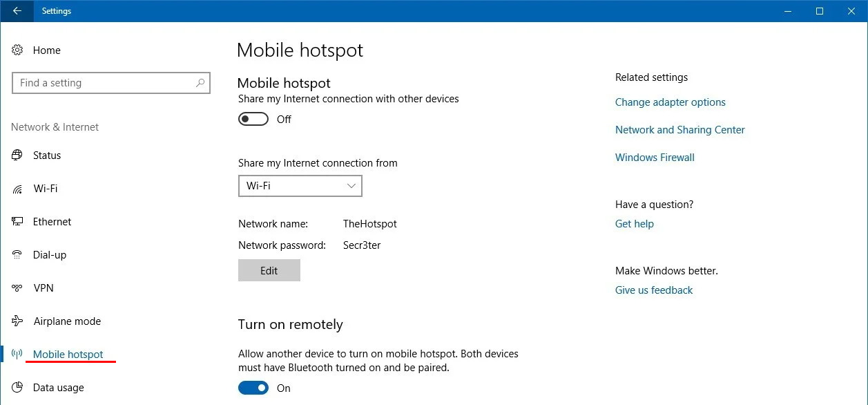This screenshot has height=405, width=868.
Task: Disable the Turn on remotely toggle
Action: (x=253, y=388)
